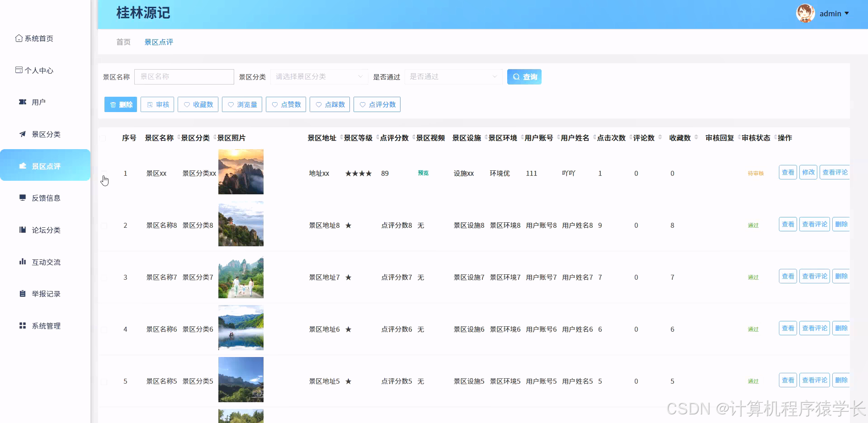Open the 修改 link for 景区xx
Viewport: 868px width, 423px height.
point(809,172)
